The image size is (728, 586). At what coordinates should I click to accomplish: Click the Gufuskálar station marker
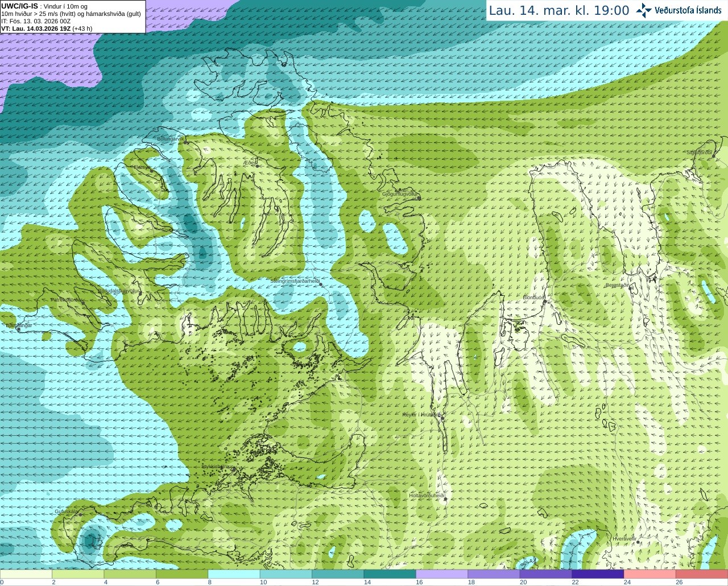80,514
